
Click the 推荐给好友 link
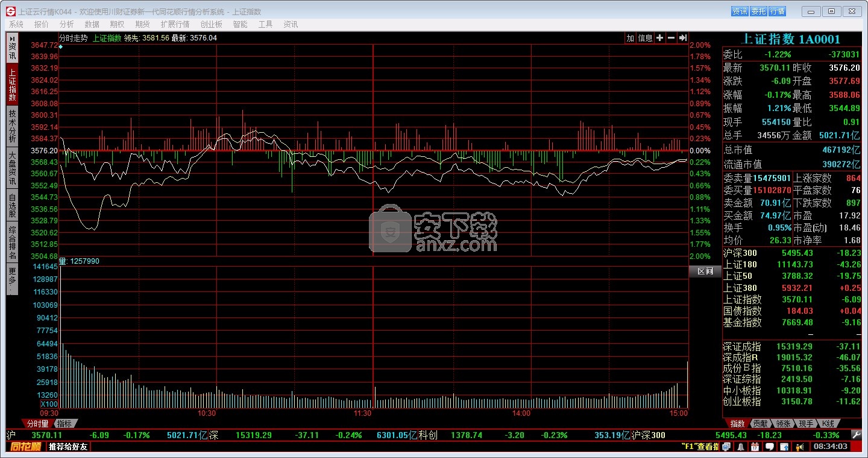click(68, 447)
